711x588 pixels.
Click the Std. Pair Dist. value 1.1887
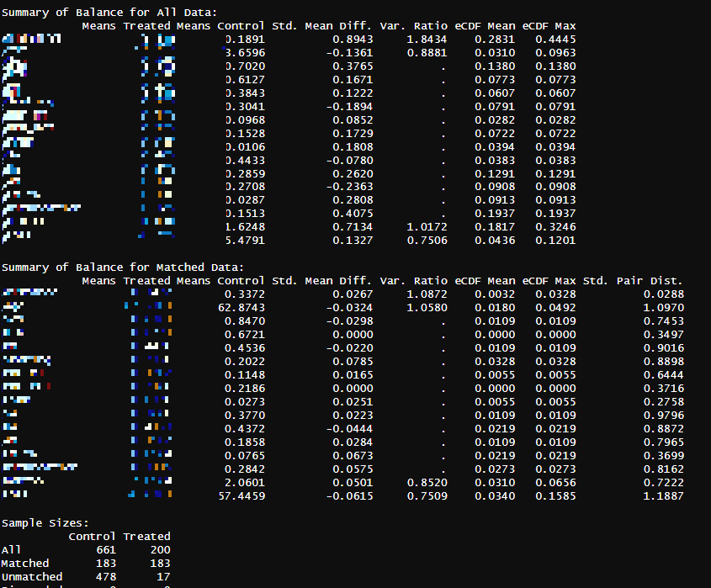click(x=663, y=496)
